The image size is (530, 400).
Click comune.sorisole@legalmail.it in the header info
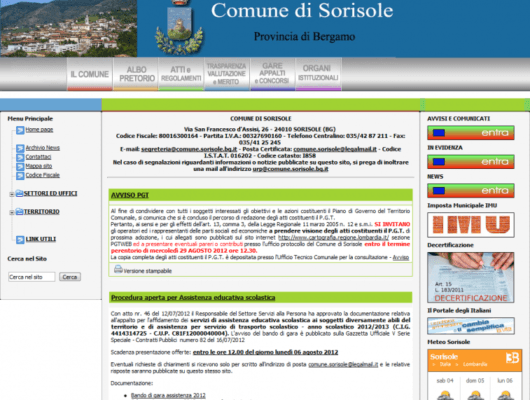[335, 149]
